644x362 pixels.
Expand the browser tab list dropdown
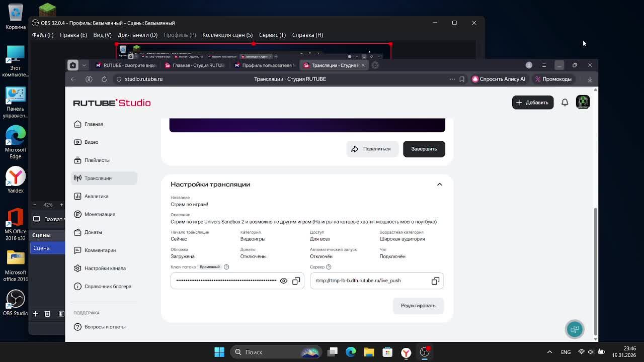(x=84, y=65)
